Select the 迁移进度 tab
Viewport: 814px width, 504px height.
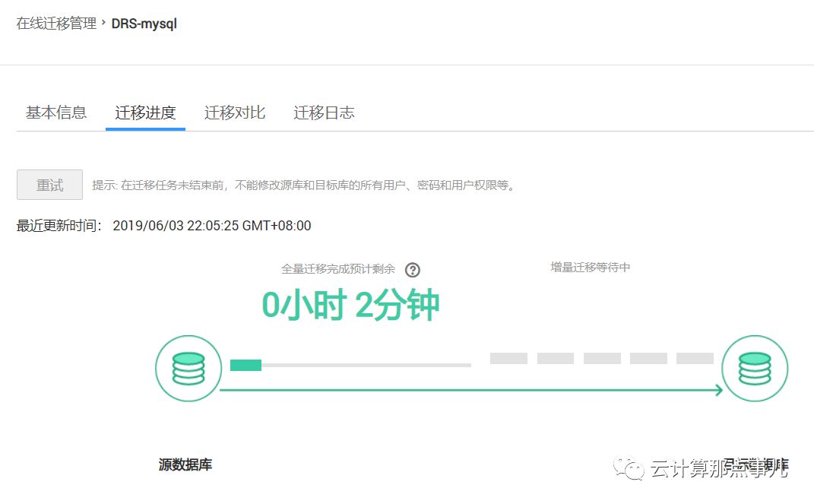click(145, 112)
